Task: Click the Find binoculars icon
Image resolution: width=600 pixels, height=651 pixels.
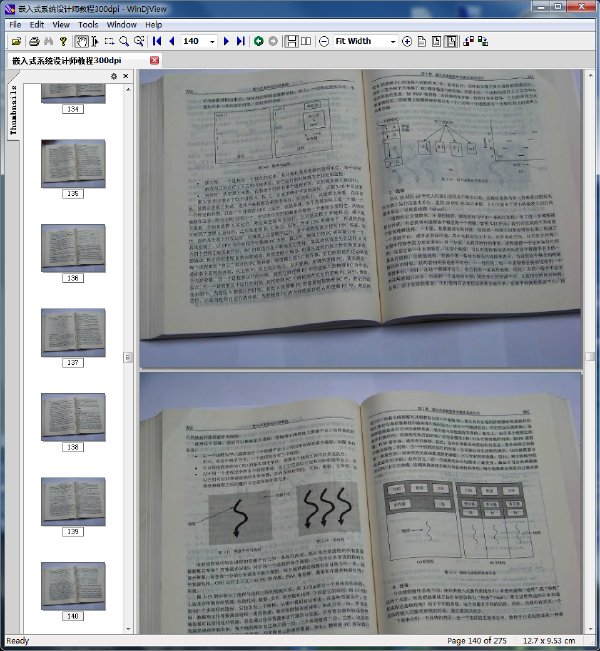Action: pos(49,41)
